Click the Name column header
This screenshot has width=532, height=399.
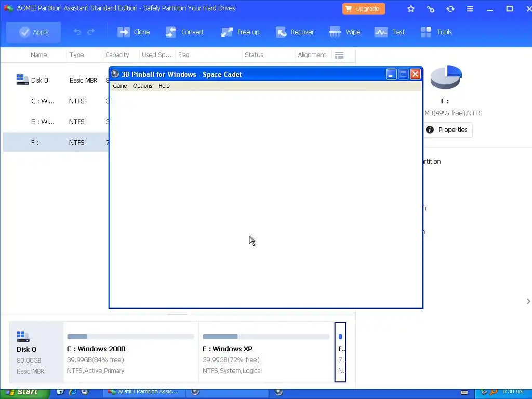pos(38,55)
